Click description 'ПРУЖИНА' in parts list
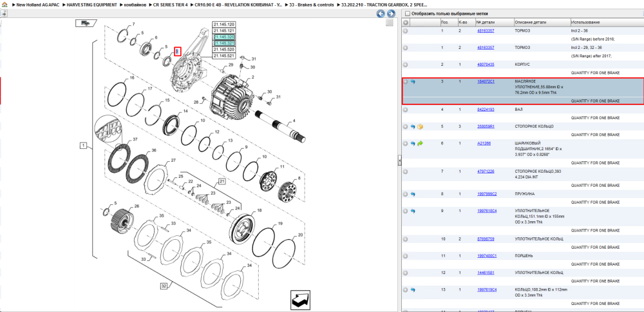This screenshot has height=312, width=644. [526, 193]
